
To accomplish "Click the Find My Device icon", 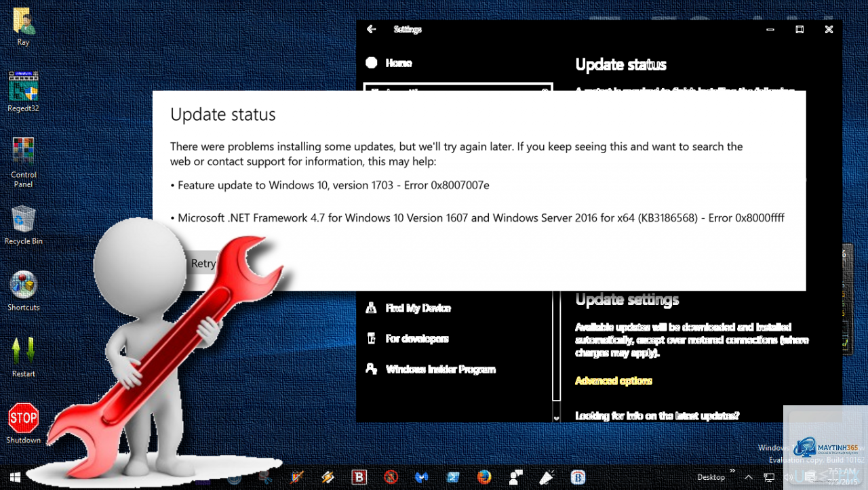I will click(x=371, y=308).
